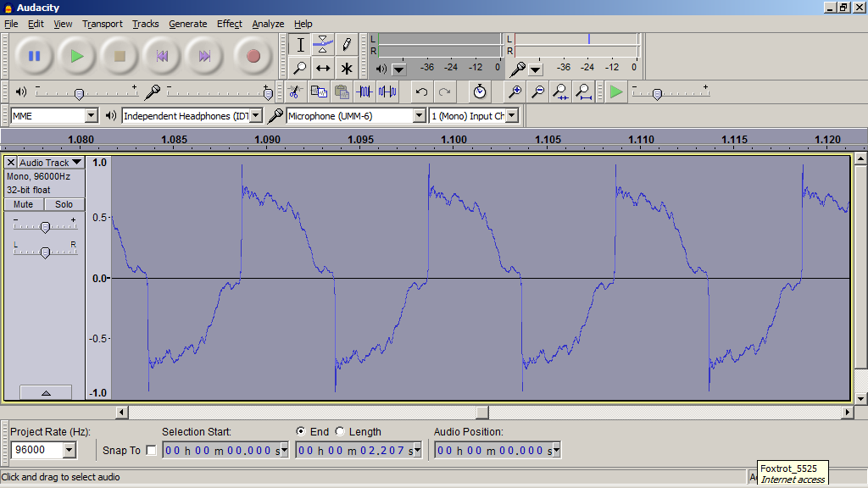
Task: Collapse the track with bottom arrow button
Action: point(46,392)
